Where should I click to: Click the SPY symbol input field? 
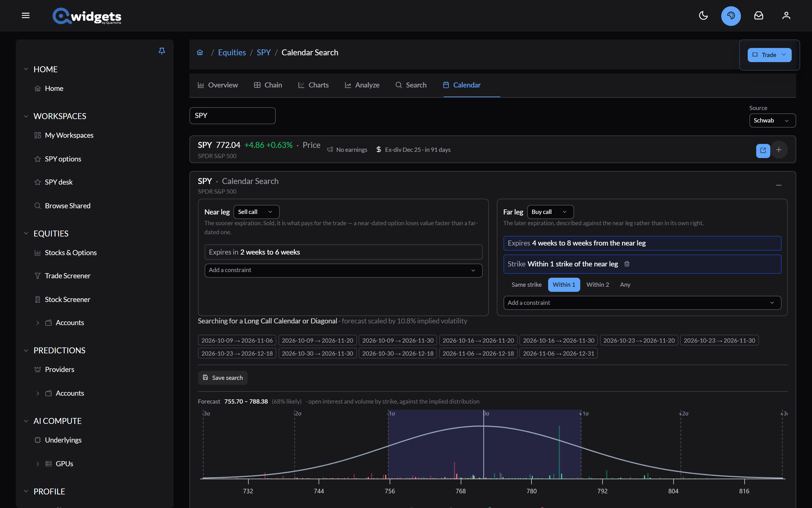(x=233, y=116)
